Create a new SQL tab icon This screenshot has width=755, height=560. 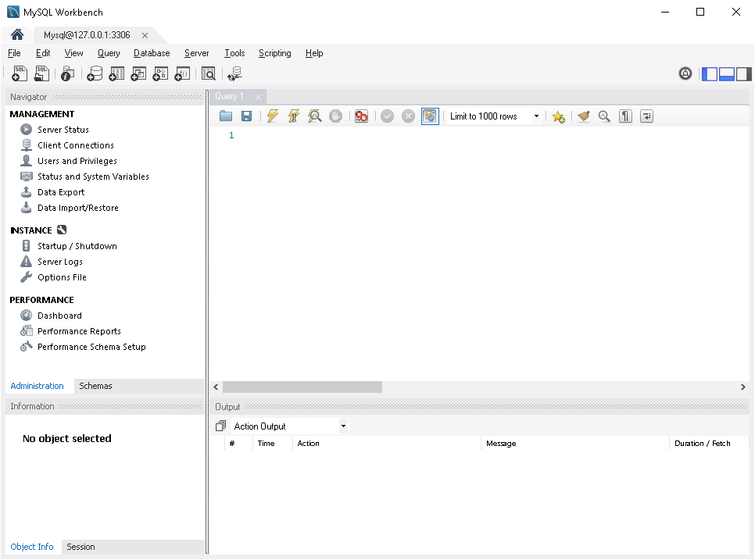[x=20, y=73]
